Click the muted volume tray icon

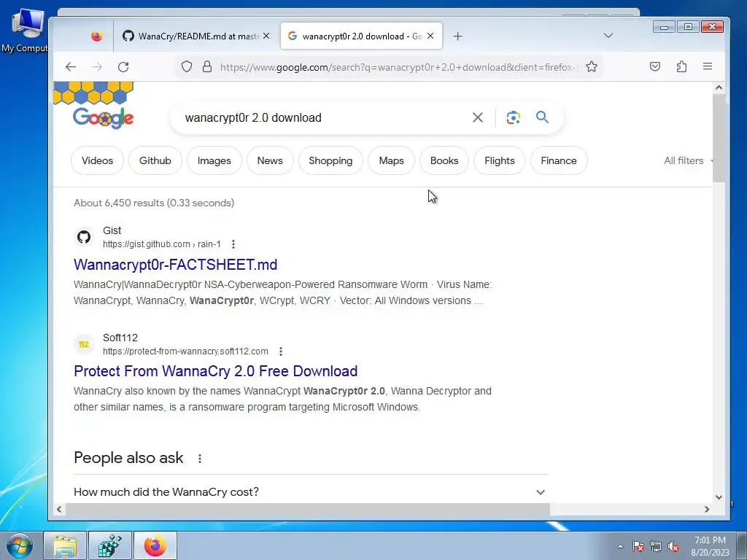[673, 546]
